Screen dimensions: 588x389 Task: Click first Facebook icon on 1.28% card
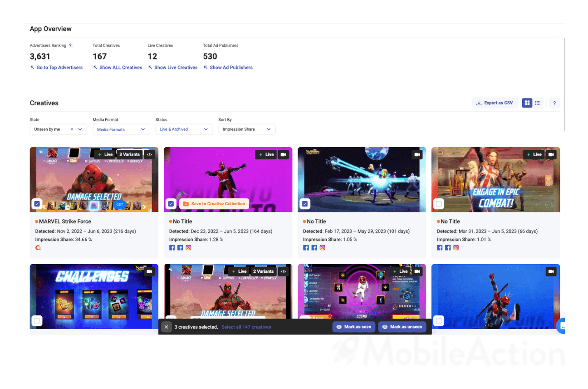pyautogui.click(x=172, y=248)
